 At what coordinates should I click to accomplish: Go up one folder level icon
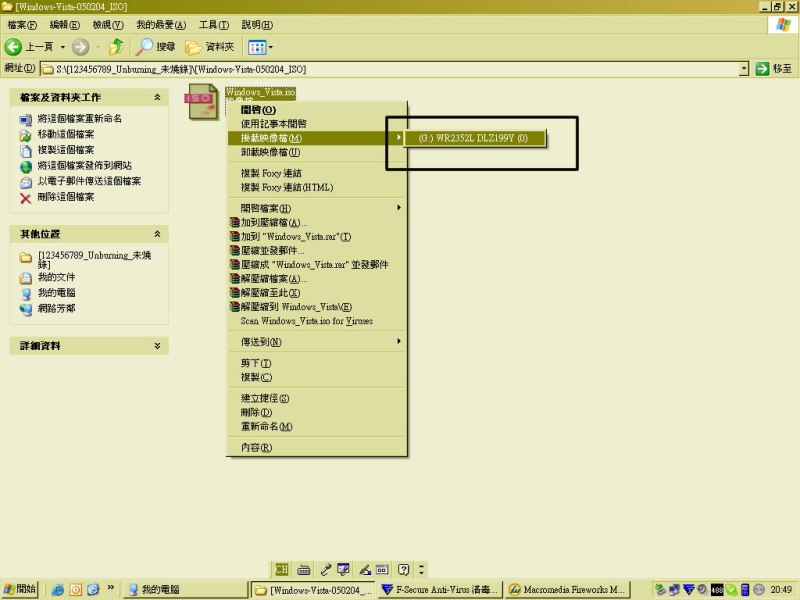click(116, 47)
